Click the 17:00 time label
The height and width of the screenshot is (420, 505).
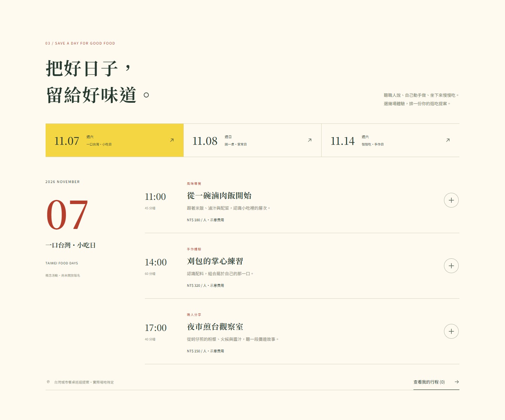[x=156, y=328]
